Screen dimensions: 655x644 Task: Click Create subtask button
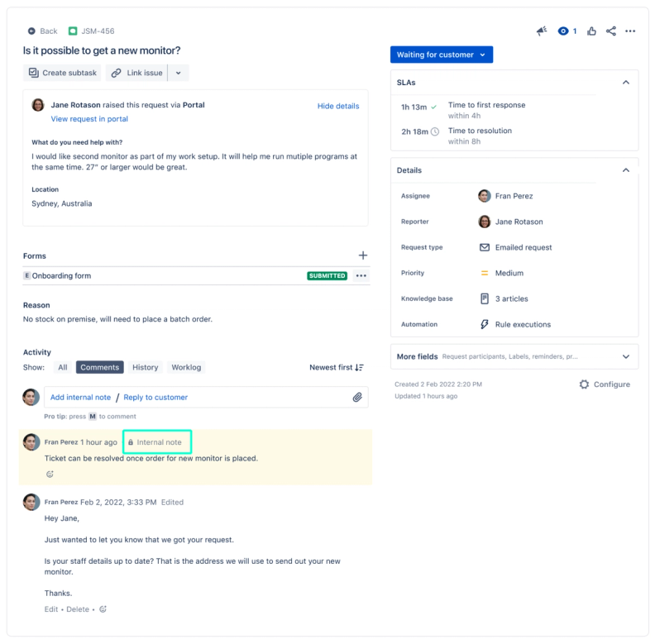pos(62,73)
